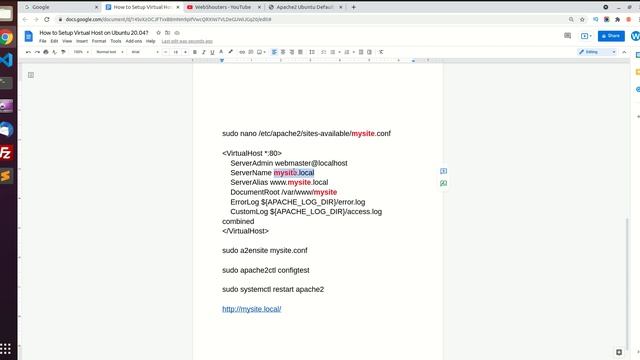Toggle Bold formatting
The width and height of the screenshot is (640, 360).
195,52
